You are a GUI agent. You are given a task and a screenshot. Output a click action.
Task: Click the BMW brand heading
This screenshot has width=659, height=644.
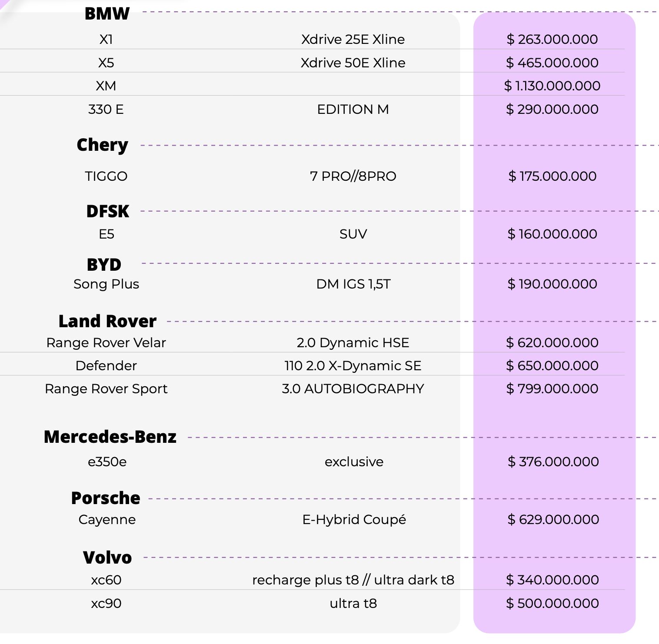[x=107, y=13]
